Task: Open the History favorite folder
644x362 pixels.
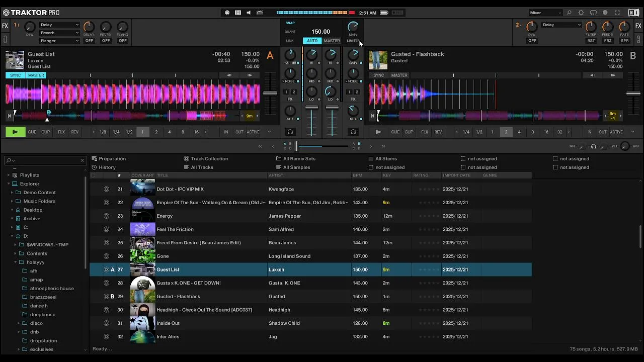Action: coord(107,167)
